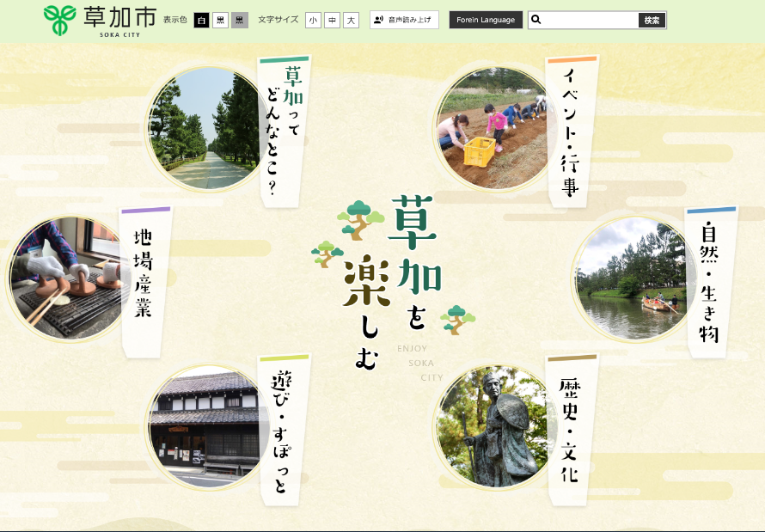Screen dimensions: 765x532
Task: Open the pine avenue photo circle
Action: [208, 129]
